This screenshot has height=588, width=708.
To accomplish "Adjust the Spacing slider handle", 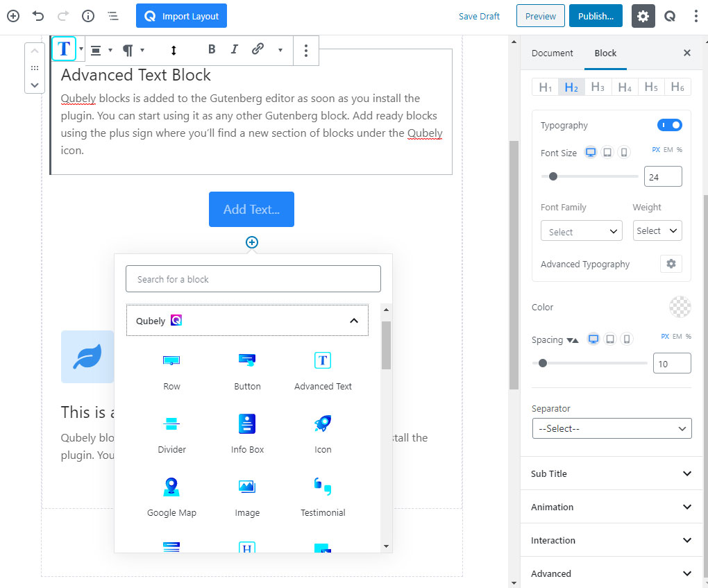I will coord(543,363).
